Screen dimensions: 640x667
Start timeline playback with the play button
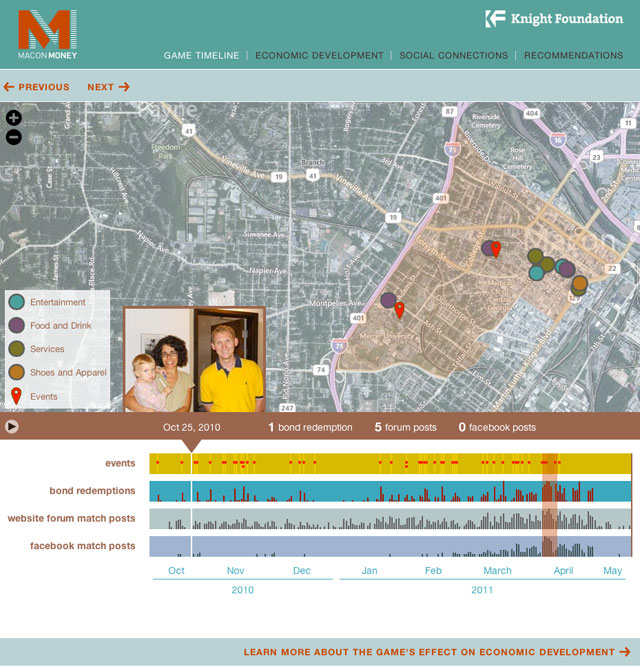tap(11, 426)
